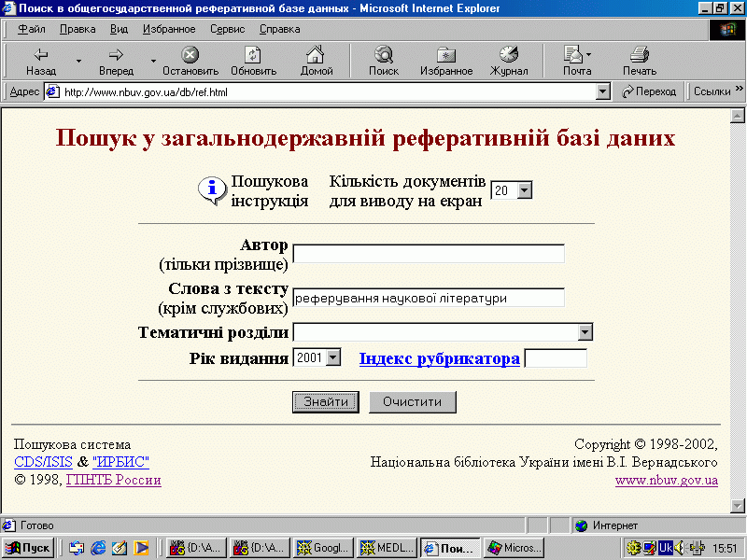Follow the Індекс рубрикатора link
The height and width of the screenshot is (560, 747).
[439, 358]
